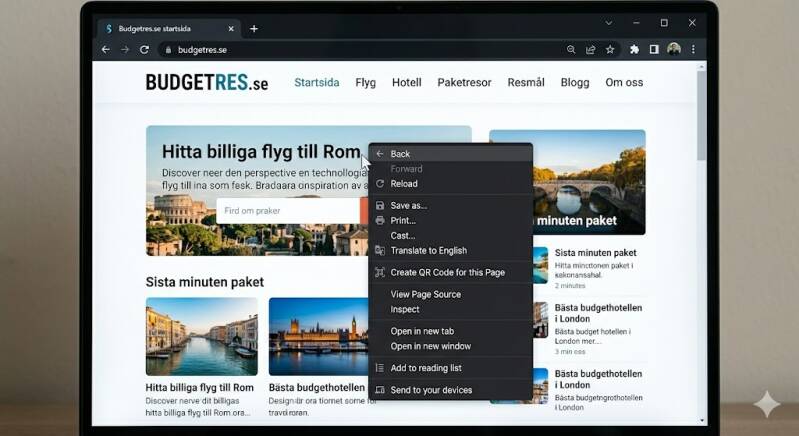
Task: Bookmark this page with the star icon
Action: (x=610, y=49)
